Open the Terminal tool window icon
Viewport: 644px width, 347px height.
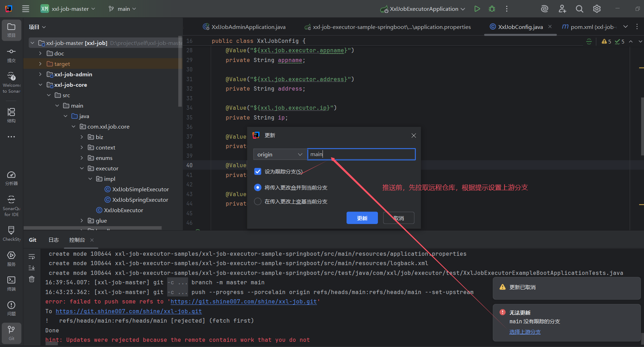click(x=11, y=283)
